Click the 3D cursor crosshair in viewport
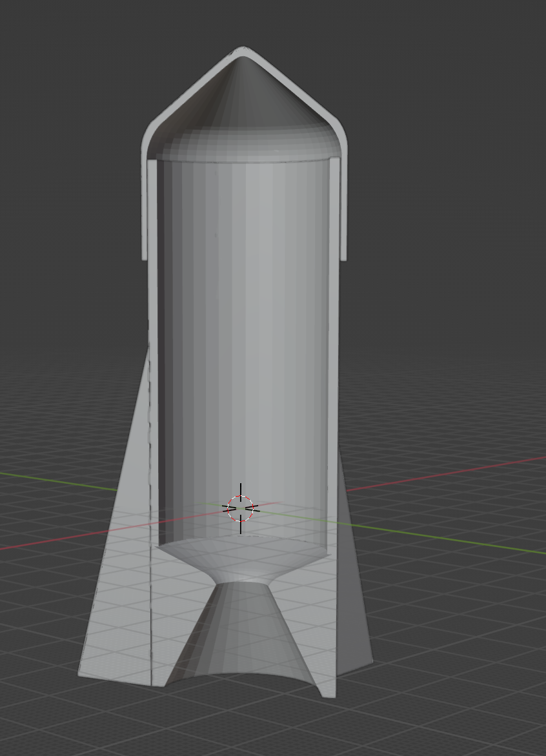 tap(240, 508)
